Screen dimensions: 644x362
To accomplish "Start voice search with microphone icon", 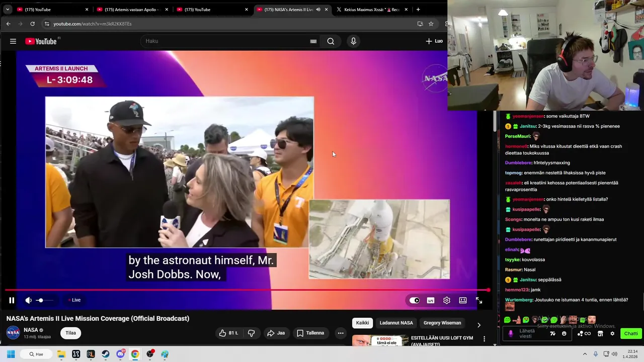I will pos(353,41).
